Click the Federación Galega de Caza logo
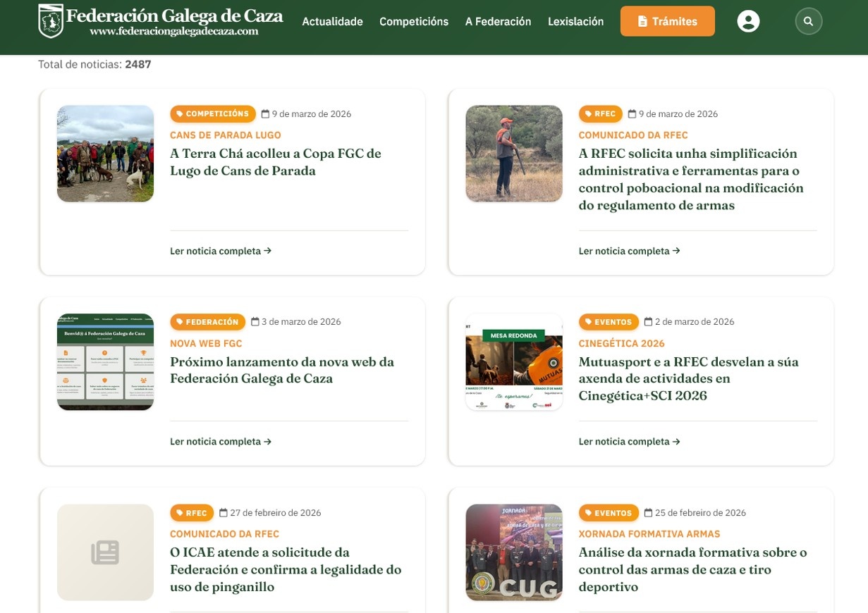The height and width of the screenshot is (613, 868). [161, 21]
